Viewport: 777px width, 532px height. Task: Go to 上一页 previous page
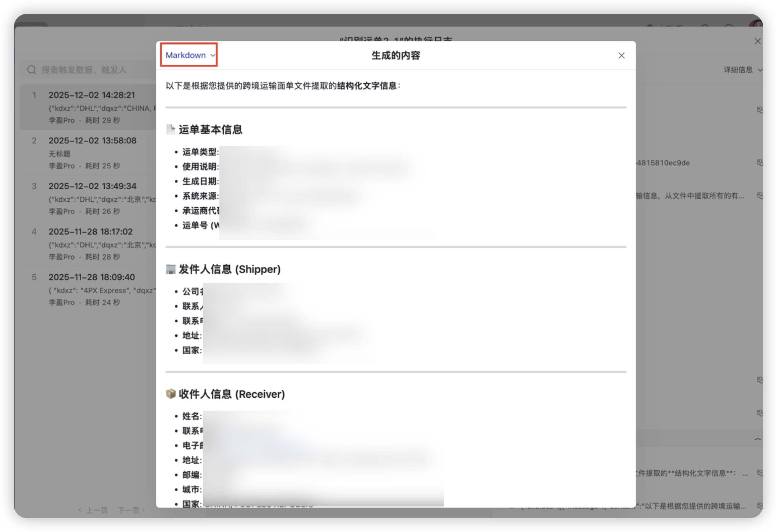pyautogui.click(x=93, y=510)
